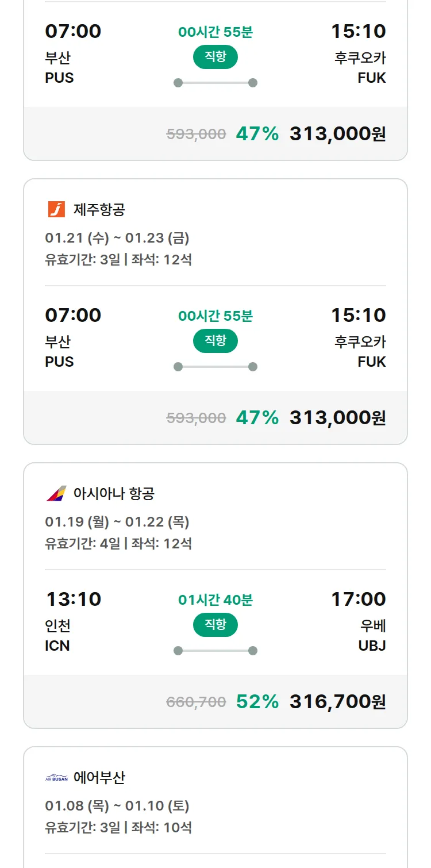Click the 01.19 (월) ~ 01.22 (목) date range
The image size is (431, 868).
click(x=117, y=521)
